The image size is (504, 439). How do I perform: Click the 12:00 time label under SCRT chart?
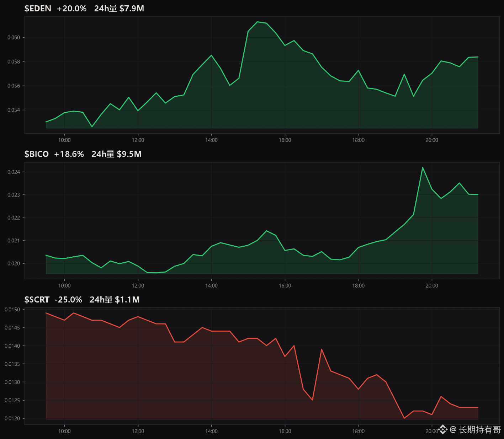coord(138,431)
